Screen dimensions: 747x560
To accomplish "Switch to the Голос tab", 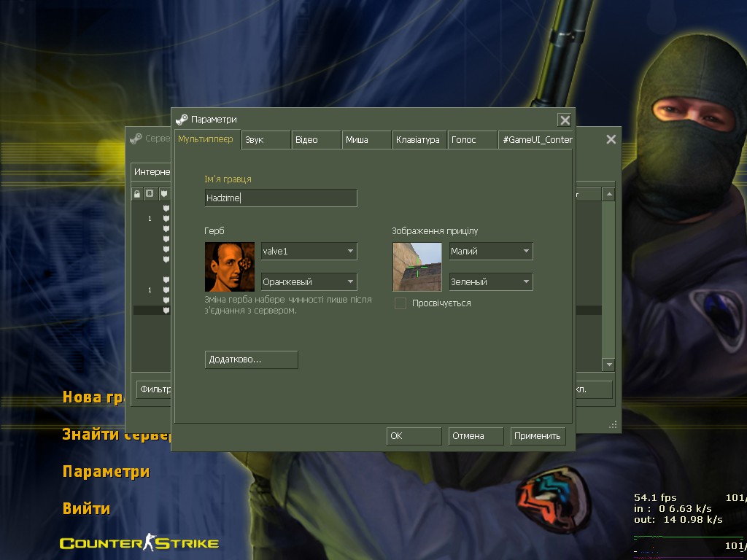I will click(472, 140).
